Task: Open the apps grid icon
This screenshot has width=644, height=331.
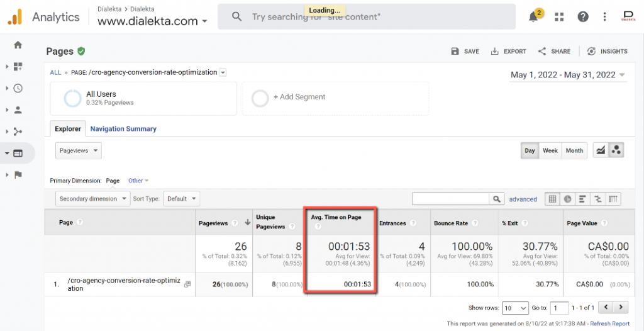Action: pyautogui.click(x=559, y=17)
